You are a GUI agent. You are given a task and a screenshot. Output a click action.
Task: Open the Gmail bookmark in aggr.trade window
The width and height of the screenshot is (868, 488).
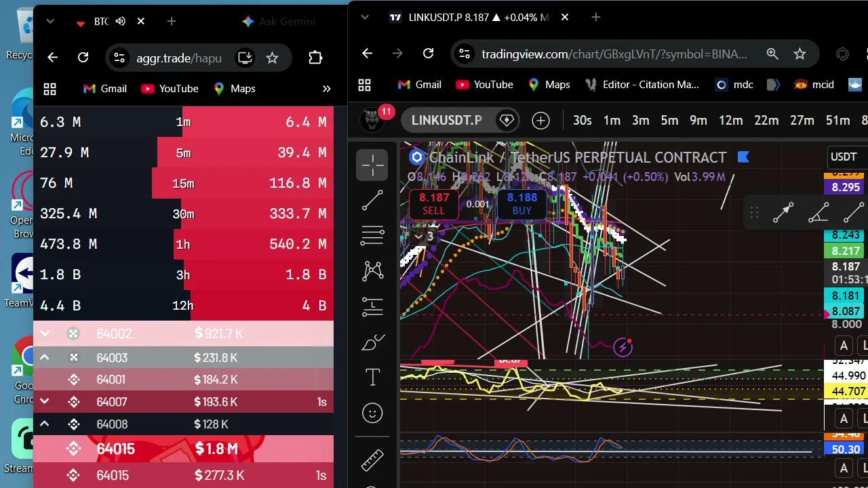[x=105, y=88]
